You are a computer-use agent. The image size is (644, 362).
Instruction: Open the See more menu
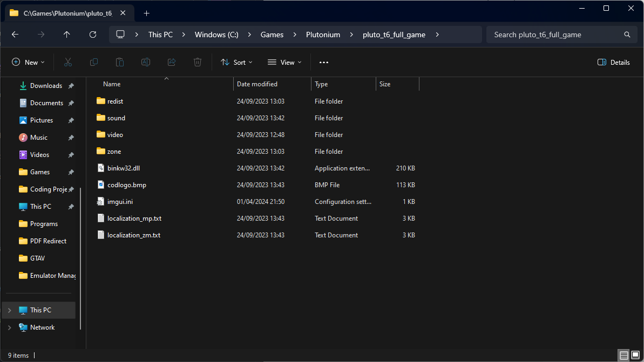323,62
